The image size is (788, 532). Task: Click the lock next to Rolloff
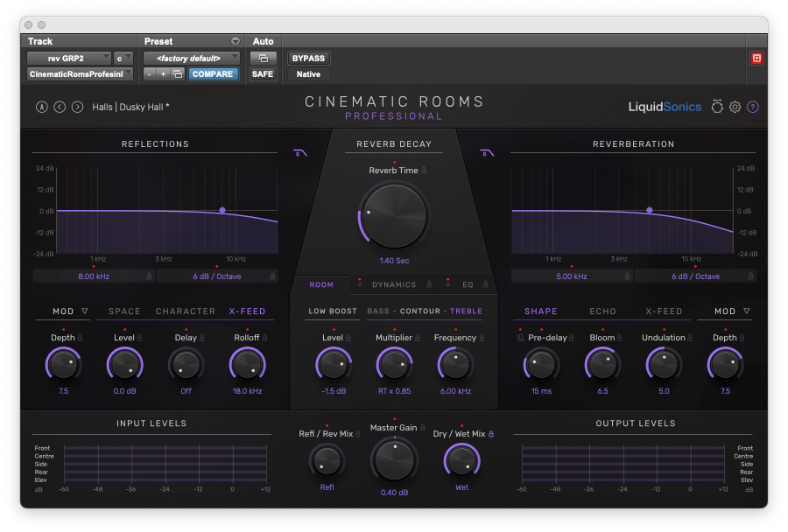pos(264,338)
